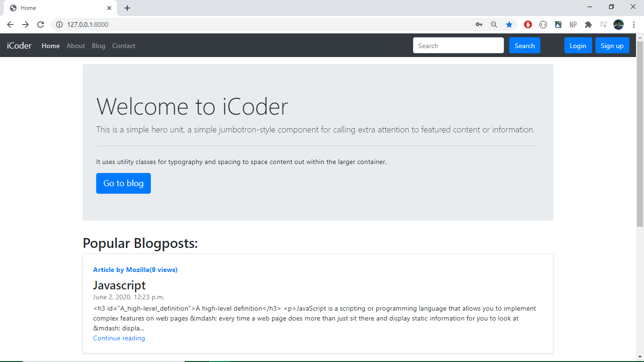Open the Chrome profile avatar
The width and height of the screenshot is (644, 362).
619,24
